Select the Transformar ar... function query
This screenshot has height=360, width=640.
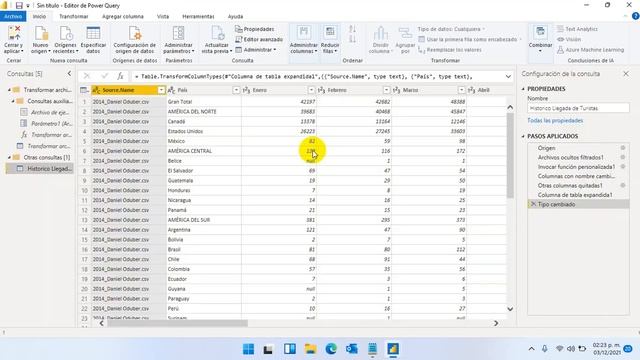46,135
